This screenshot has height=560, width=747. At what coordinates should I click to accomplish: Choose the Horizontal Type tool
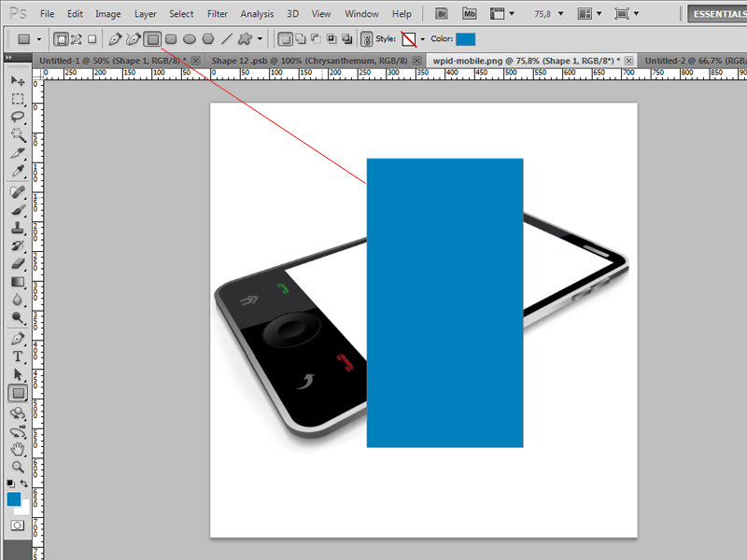pos(18,356)
